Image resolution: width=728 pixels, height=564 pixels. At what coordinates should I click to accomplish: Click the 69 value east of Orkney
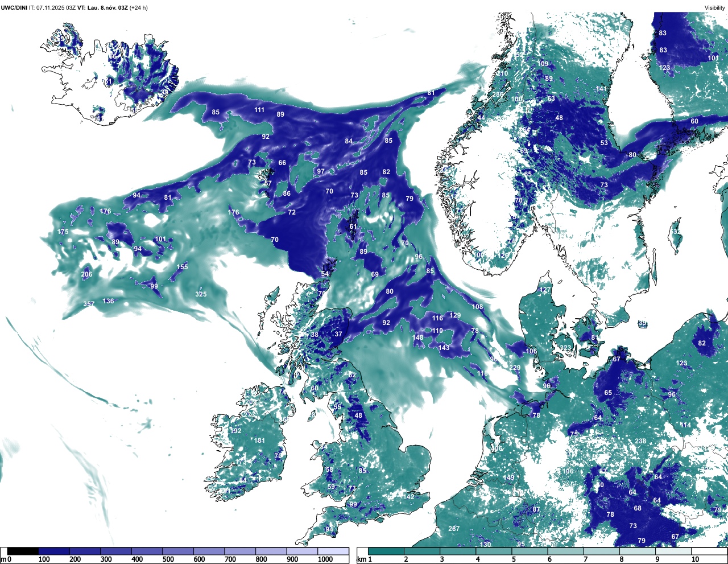tap(375, 274)
